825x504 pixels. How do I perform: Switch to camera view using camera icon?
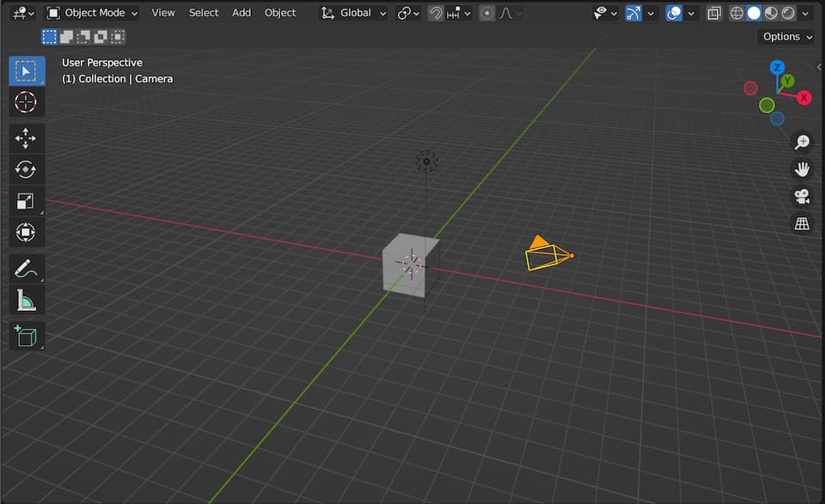[802, 196]
